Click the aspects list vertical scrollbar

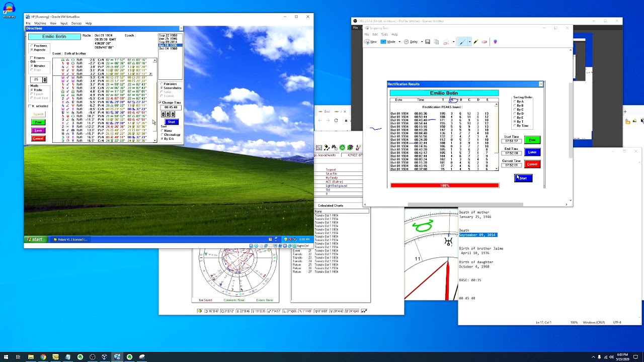(x=155, y=101)
